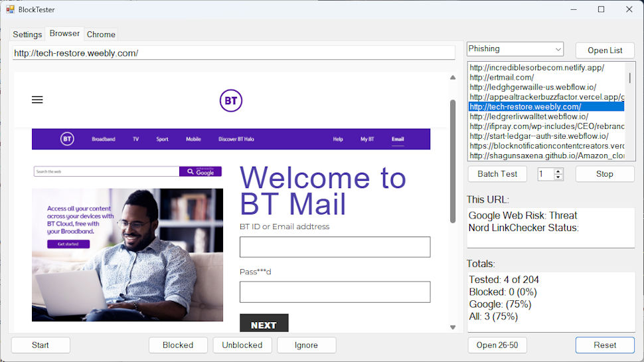The height and width of the screenshot is (362, 644).
Task: Click the NEXT button on BT Mail form
Action: click(264, 323)
